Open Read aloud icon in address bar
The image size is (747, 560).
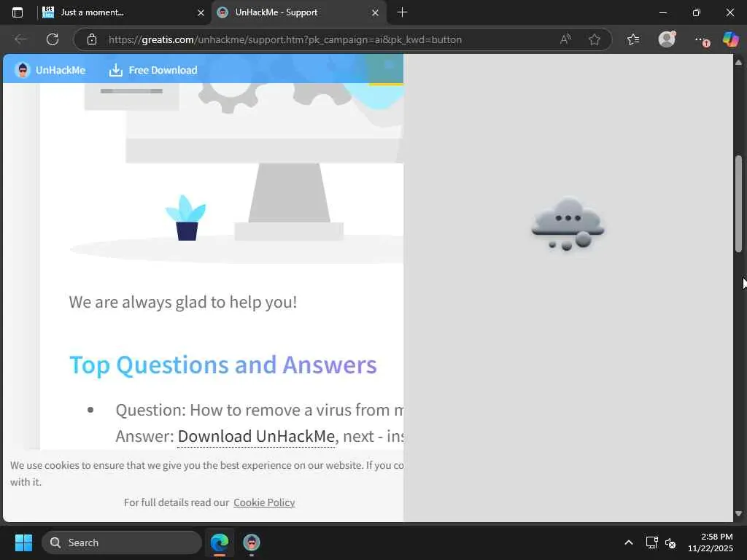(565, 39)
